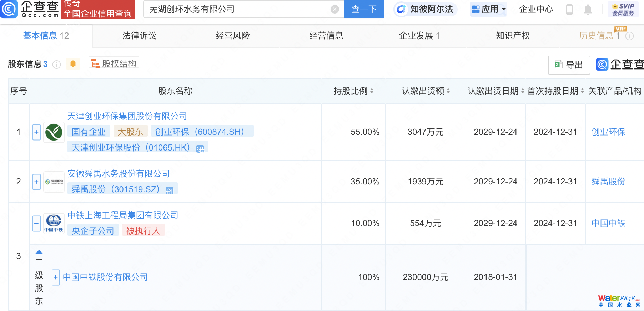Image resolution: width=644 pixels, height=311 pixels.
Task: Export shareholder table with 导出 button
Action: coord(569,65)
